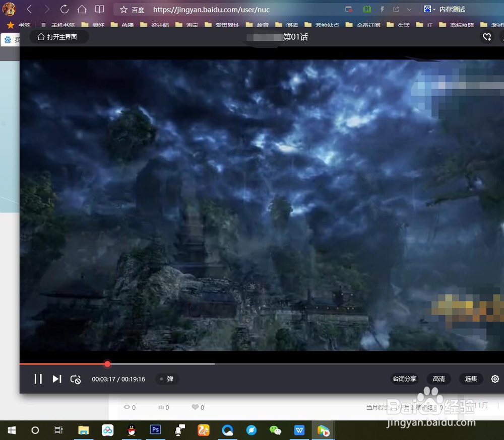The width and height of the screenshot is (504, 440).
Task: Add video to favorites with heart icon
Action: tap(487, 37)
